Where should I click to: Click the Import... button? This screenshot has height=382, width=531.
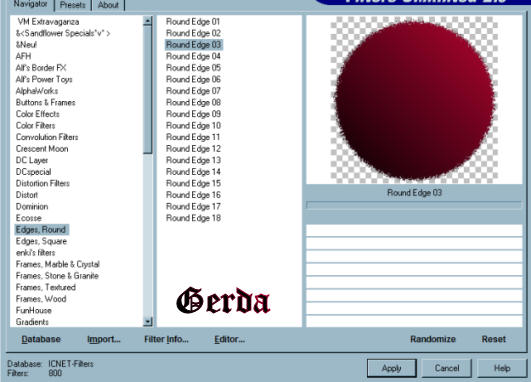pos(104,339)
